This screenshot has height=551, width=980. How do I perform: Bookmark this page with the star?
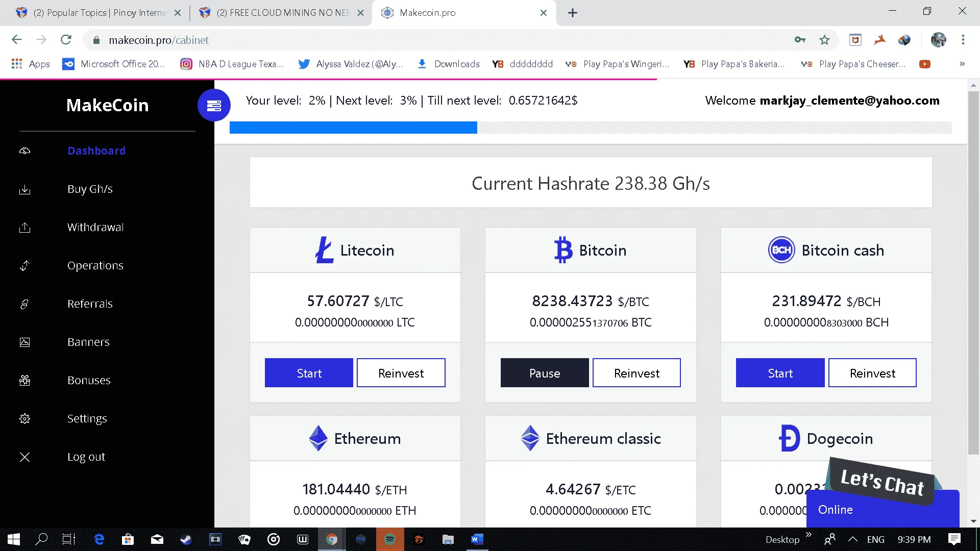[x=824, y=40]
